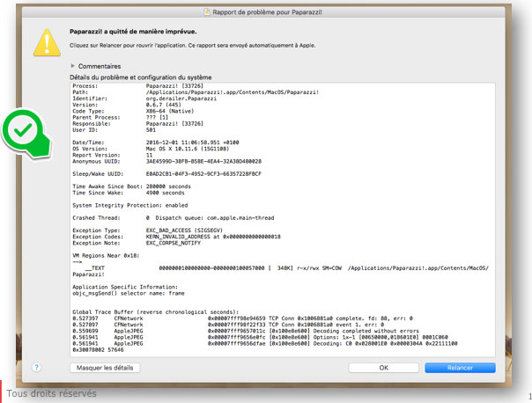Click the document icon in title bar
The width and height of the screenshot is (532, 403).
coord(208,11)
